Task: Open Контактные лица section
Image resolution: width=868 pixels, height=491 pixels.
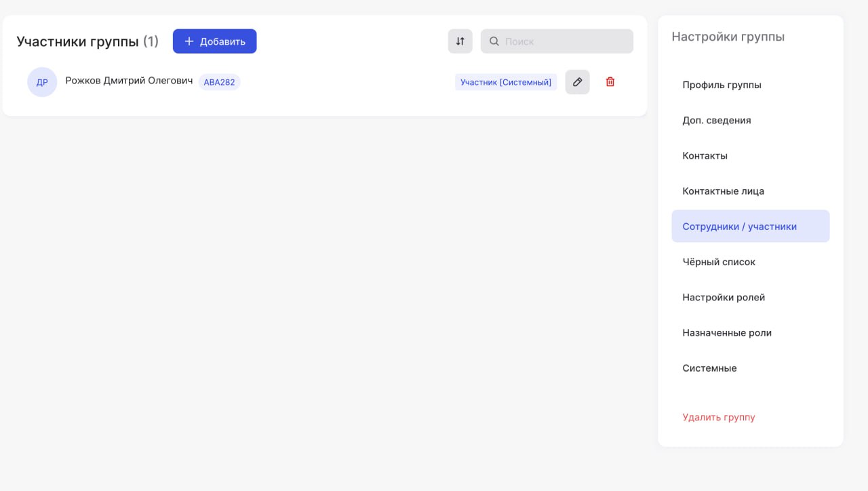Action: click(x=723, y=191)
